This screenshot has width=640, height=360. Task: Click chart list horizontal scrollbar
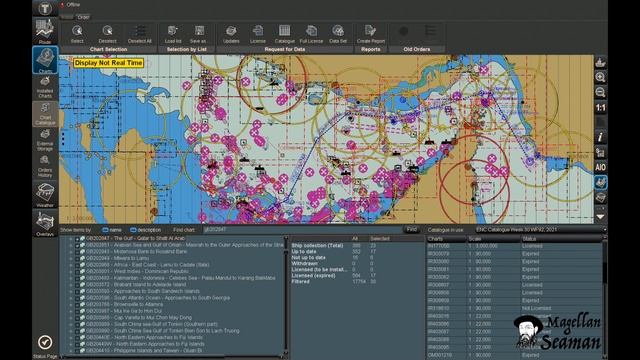pos(171,357)
